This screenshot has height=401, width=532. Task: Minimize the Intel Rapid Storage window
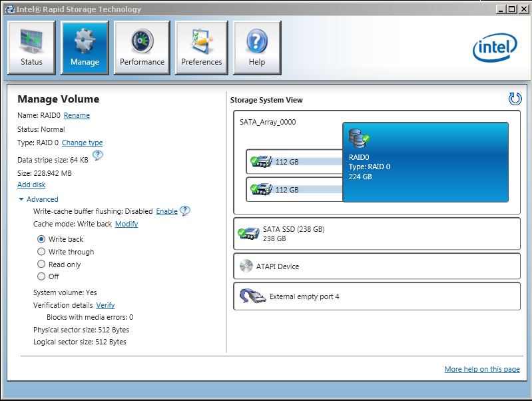point(501,9)
